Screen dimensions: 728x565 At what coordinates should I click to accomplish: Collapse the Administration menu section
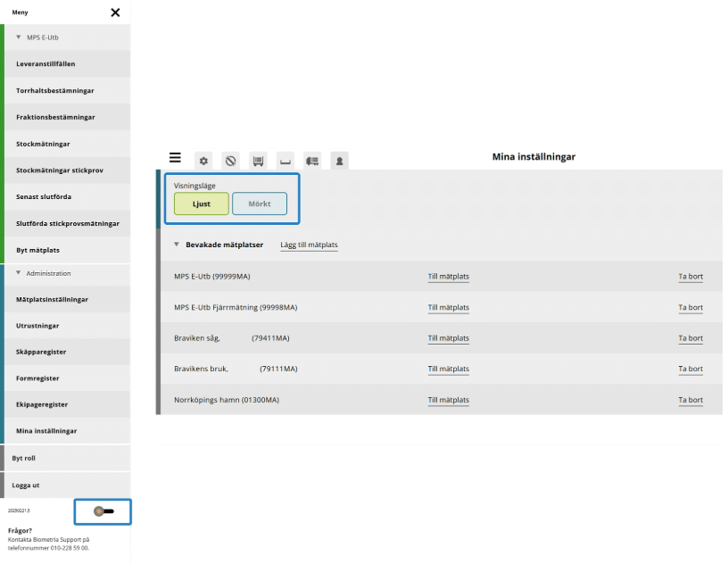click(x=19, y=273)
